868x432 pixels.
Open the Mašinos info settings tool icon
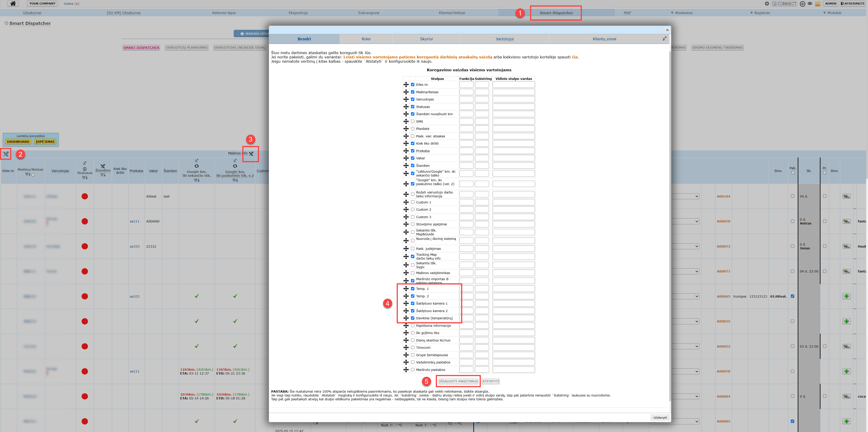pyautogui.click(x=251, y=153)
